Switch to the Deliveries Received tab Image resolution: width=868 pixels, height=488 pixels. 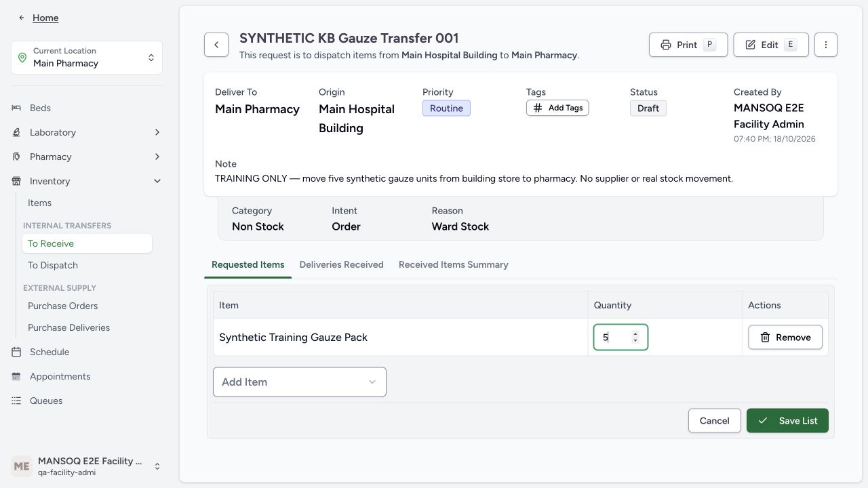tap(342, 264)
